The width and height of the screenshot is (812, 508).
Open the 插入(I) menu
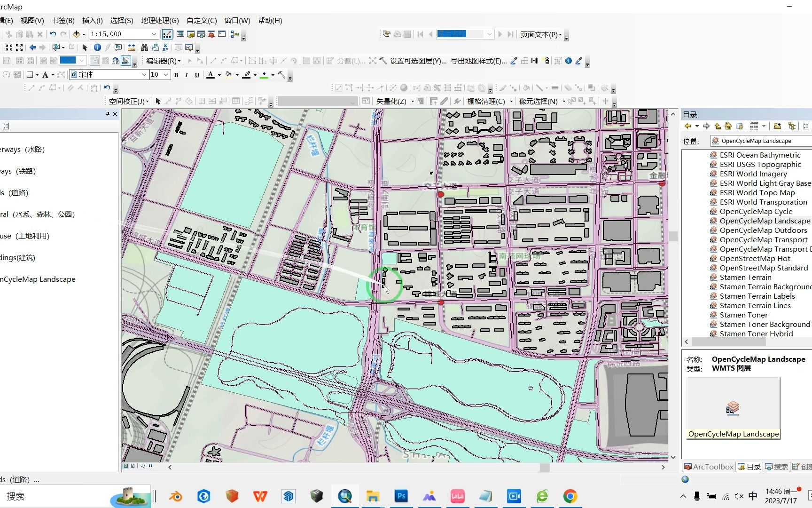(x=92, y=21)
